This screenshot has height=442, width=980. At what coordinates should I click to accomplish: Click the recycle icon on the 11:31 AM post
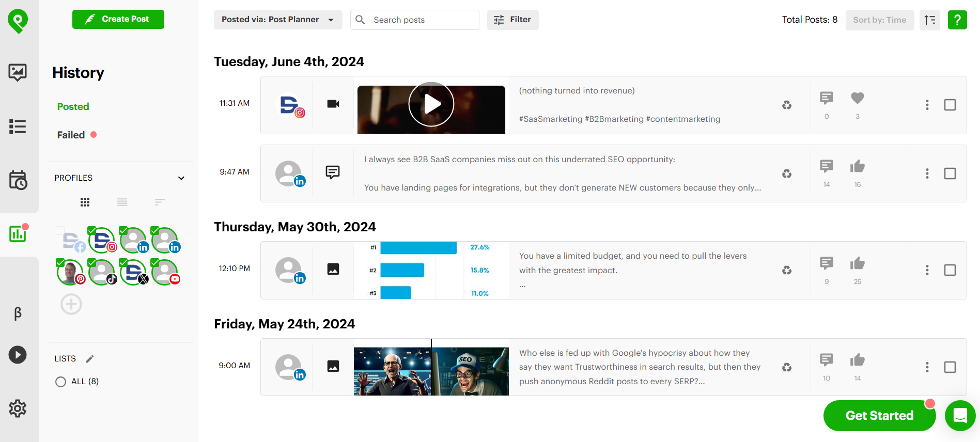[x=787, y=105]
